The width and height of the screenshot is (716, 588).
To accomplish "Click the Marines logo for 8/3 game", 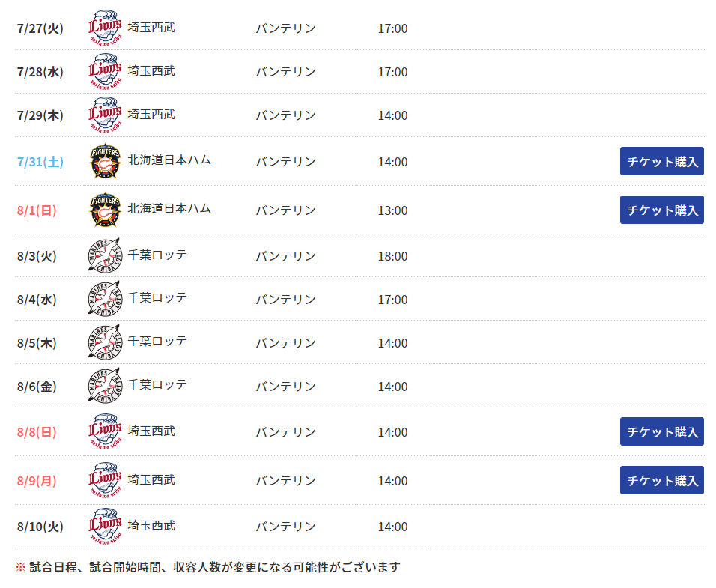I will 105,255.
